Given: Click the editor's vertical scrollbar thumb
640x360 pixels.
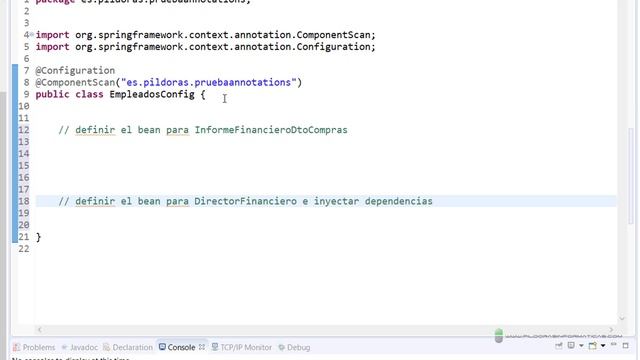Looking at the screenshot, I should [631, 176].
